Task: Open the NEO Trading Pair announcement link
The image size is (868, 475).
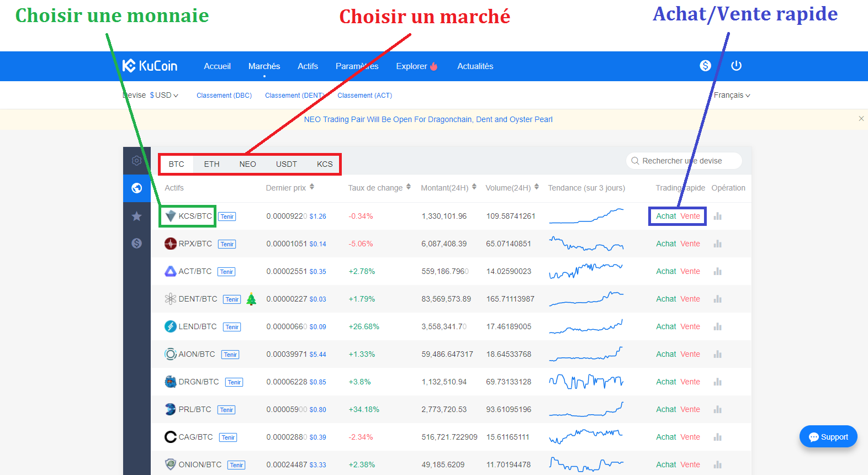Action: click(x=428, y=119)
